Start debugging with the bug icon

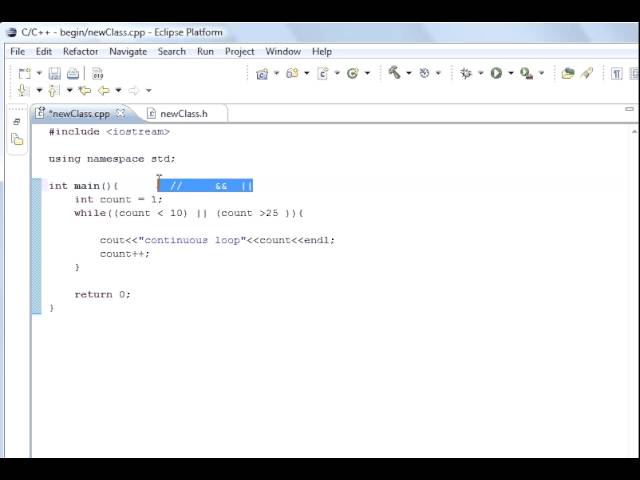pyautogui.click(x=466, y=73)
